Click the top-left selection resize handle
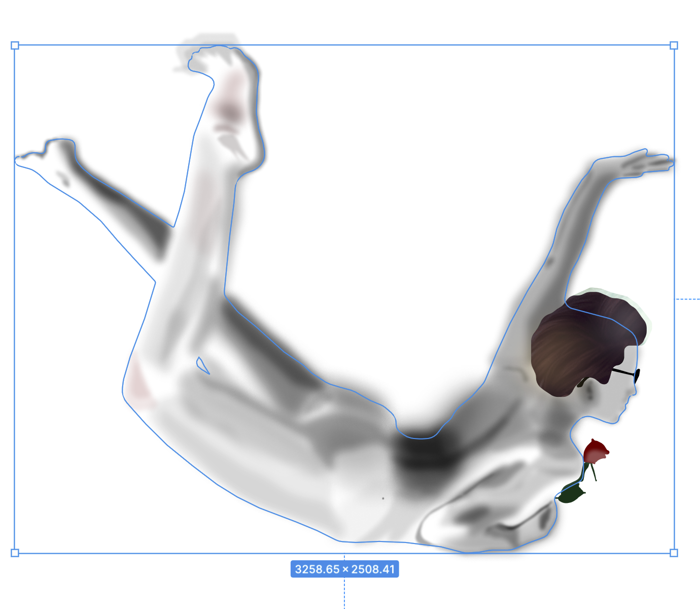 (x=15, y=46)
